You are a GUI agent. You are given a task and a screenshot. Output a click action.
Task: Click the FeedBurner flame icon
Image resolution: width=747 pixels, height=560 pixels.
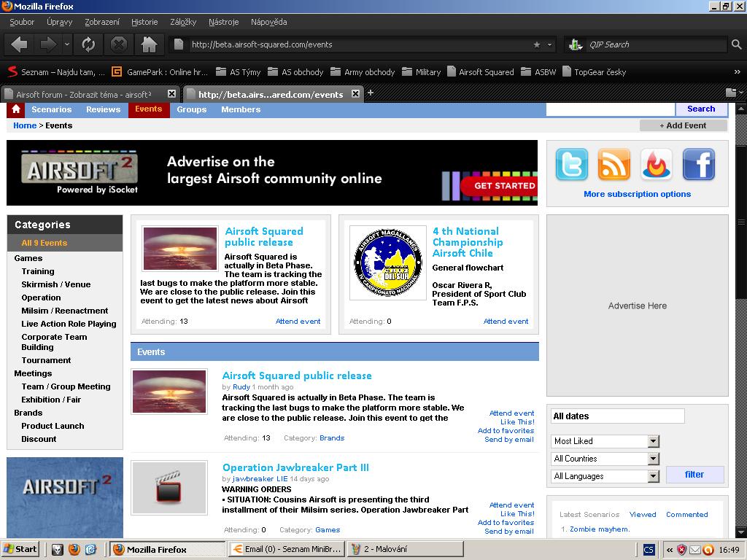(656, 165)
